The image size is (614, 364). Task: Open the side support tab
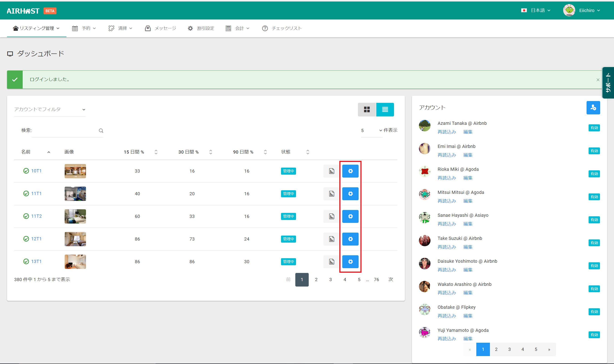[608, 83]
